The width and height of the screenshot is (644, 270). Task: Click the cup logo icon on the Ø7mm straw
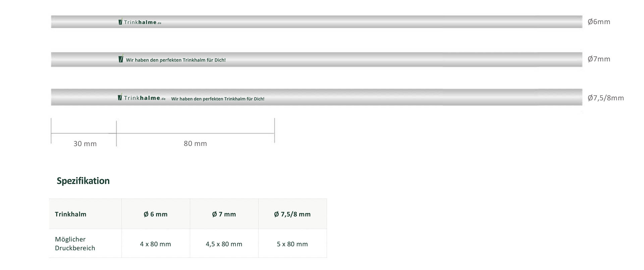(x=121, y=59)
